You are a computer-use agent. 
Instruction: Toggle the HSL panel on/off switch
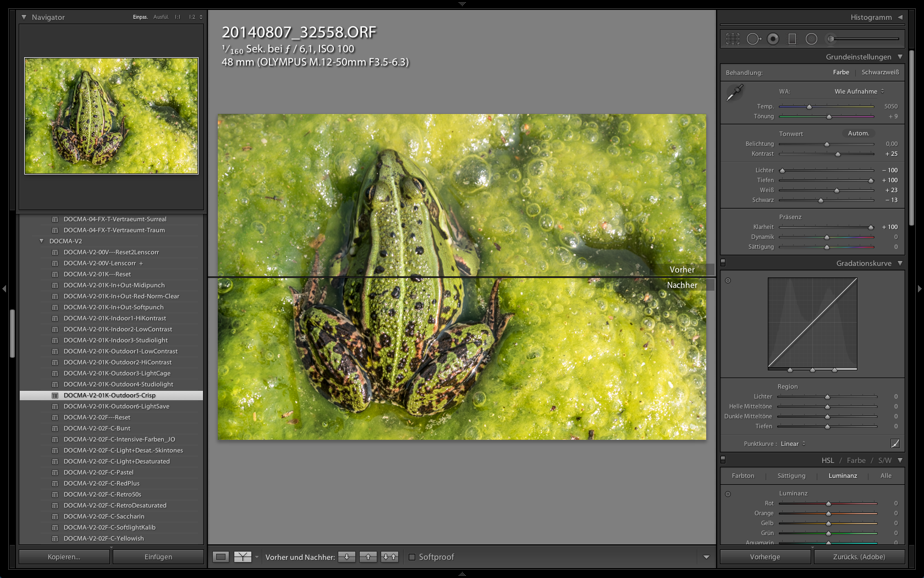723,460
